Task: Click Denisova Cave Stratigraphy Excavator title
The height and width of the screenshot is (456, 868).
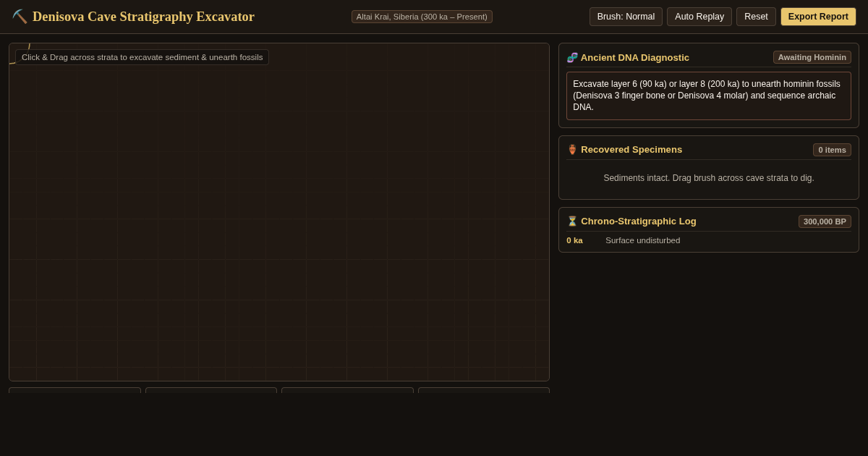Action: pyautogui.click(x=143, y=17)
